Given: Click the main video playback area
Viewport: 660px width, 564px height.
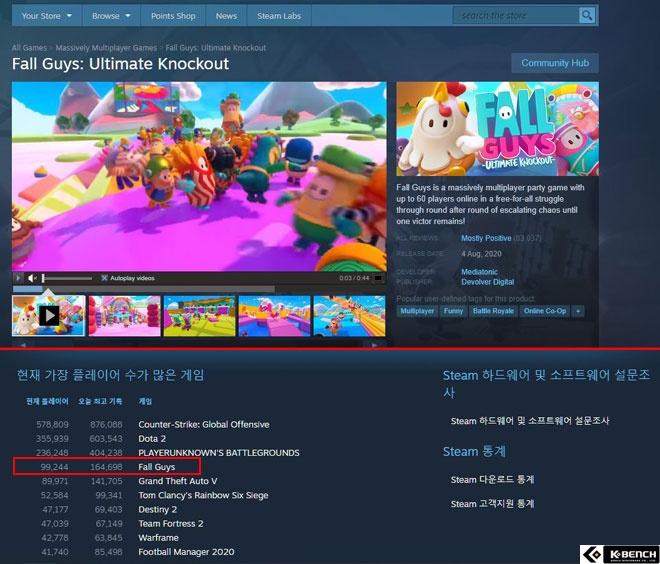Looking at the screenshot, I should 199,177.
